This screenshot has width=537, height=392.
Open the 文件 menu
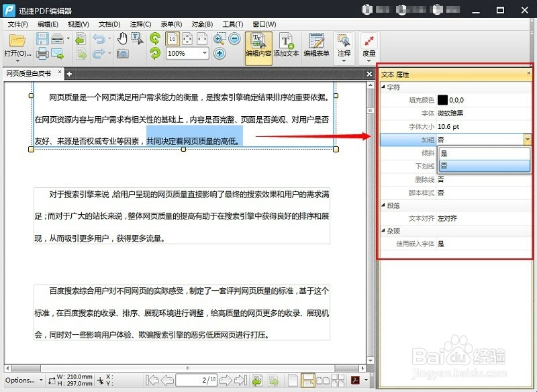pyautogui.click(x=17, y=24)
